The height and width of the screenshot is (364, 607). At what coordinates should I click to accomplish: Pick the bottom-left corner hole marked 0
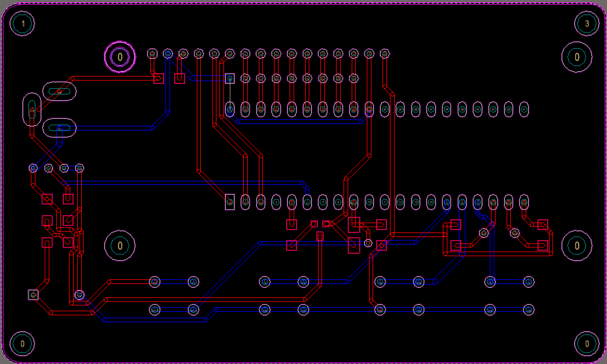point(23,344)
